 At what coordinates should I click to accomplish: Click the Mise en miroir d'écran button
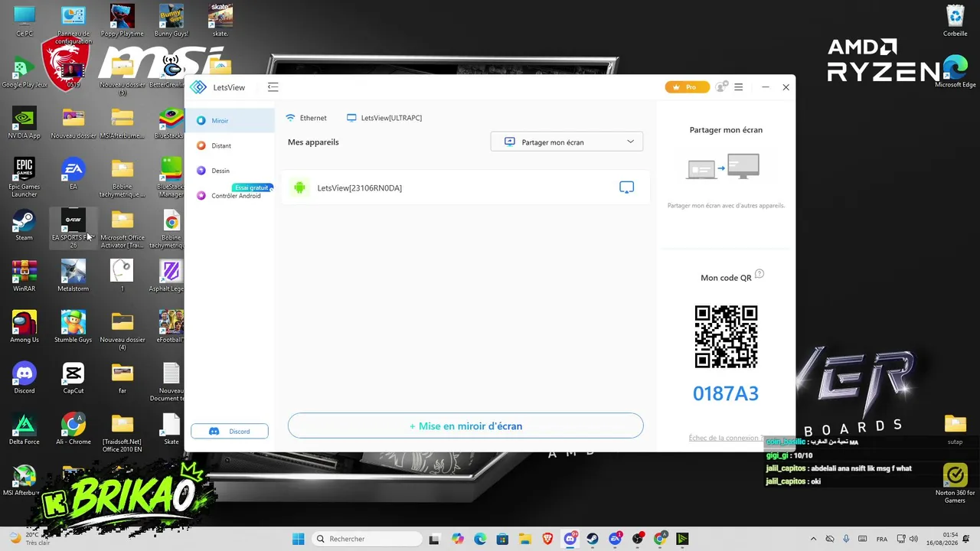[x=465, y=426]
